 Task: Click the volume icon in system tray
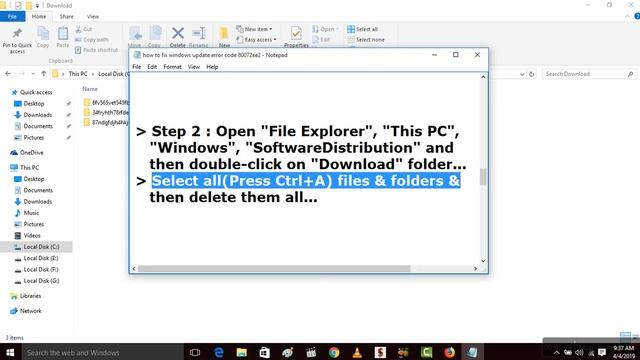point(579,352)
